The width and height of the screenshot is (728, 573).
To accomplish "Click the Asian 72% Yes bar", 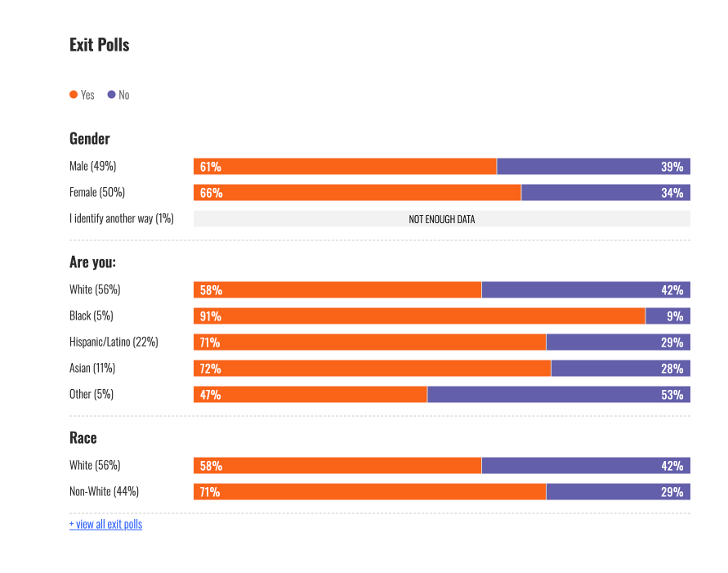I will (x=372, y=369).
